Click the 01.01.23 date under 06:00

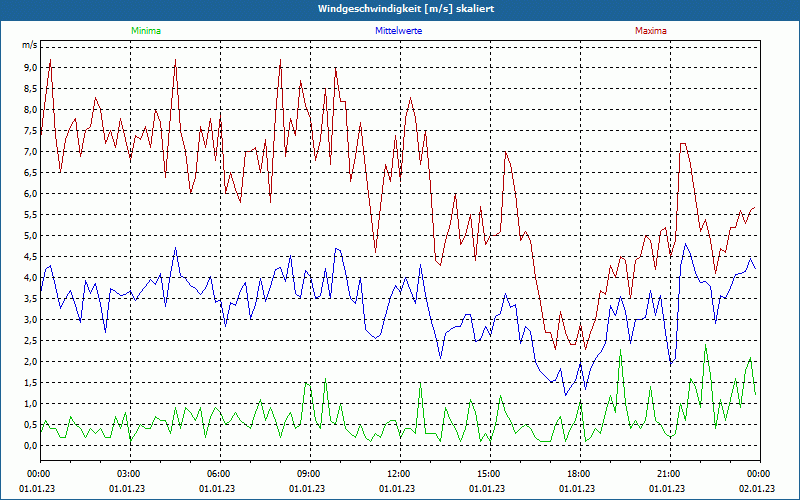(217, 489)
